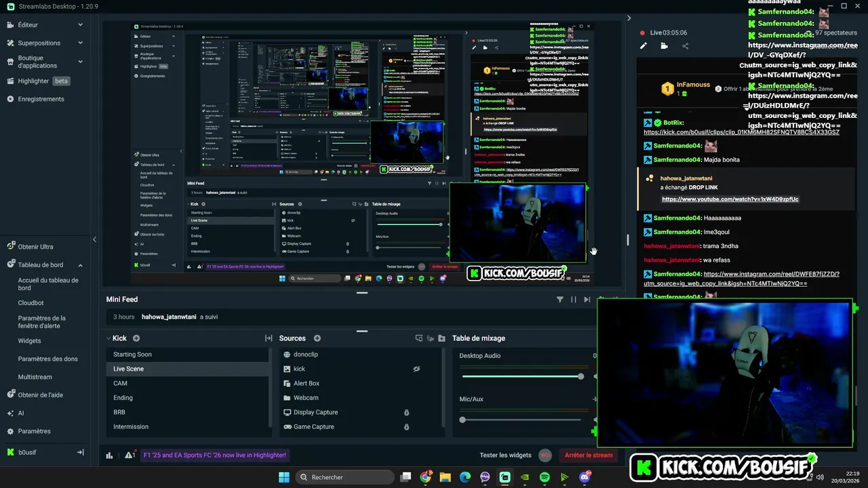Click Arrêter le stream button
The width and height of the screenshot is (868, 488).
(x=589, y=455)
